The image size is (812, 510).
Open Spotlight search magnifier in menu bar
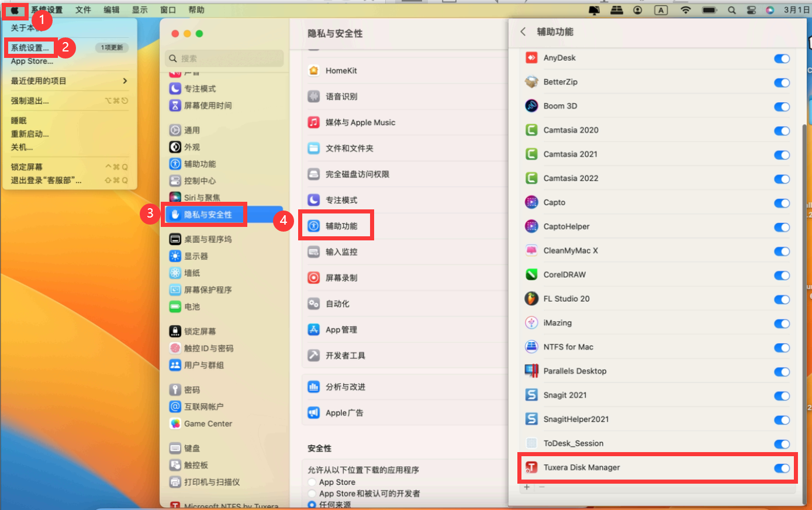731,10
